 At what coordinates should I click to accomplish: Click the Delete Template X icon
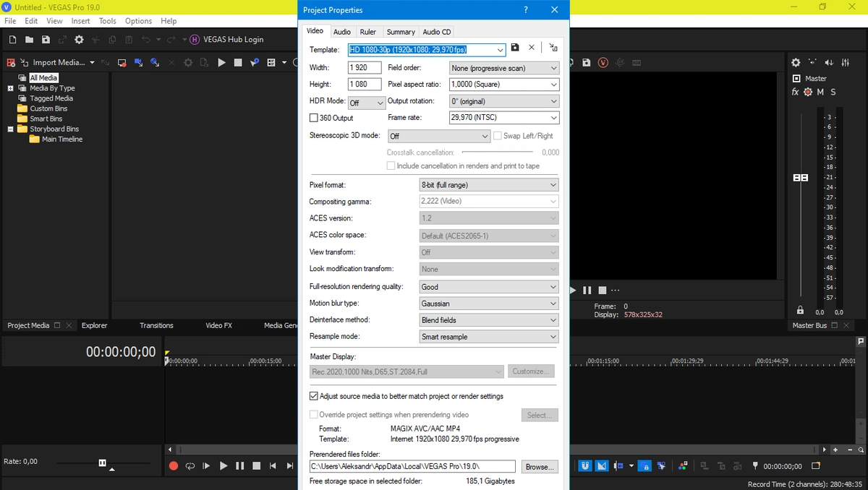coord(532,48)
